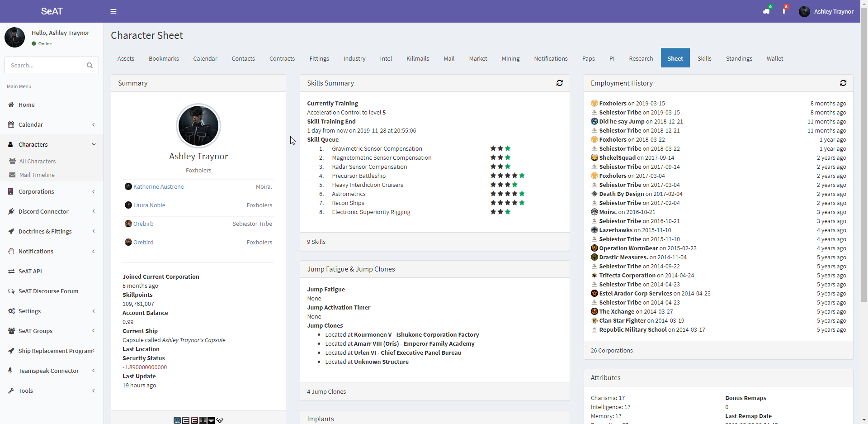
Task: Select the Standings tab
Action: (739, 58)
